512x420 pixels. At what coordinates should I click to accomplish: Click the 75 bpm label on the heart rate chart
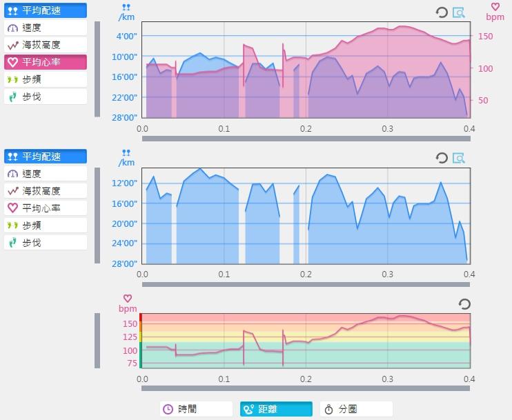pos(132,363)
